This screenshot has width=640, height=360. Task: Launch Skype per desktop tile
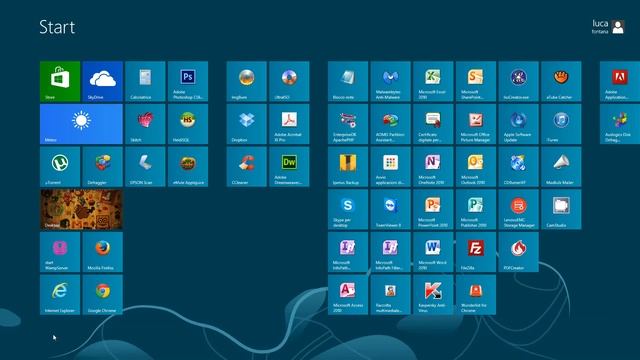tap(348, 209)
